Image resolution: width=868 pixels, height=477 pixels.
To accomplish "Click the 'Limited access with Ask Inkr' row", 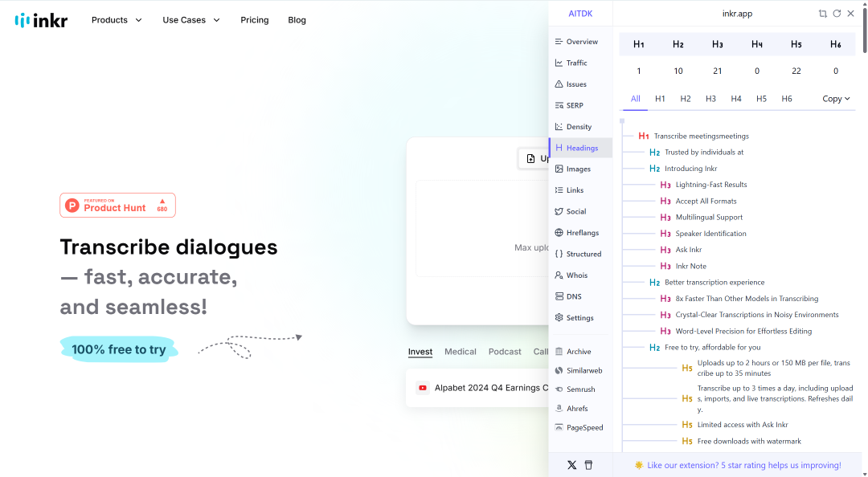I will pos(735,425).
